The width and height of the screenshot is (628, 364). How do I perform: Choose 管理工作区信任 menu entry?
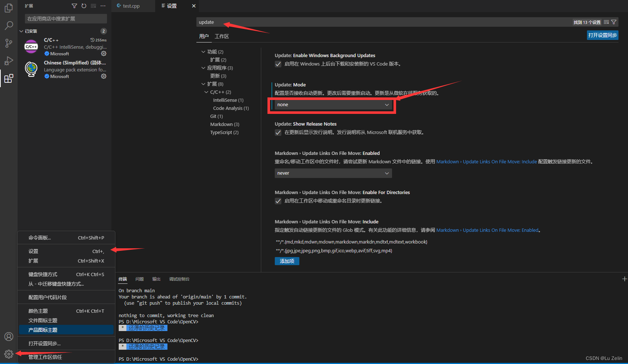[x=66, y=357]
